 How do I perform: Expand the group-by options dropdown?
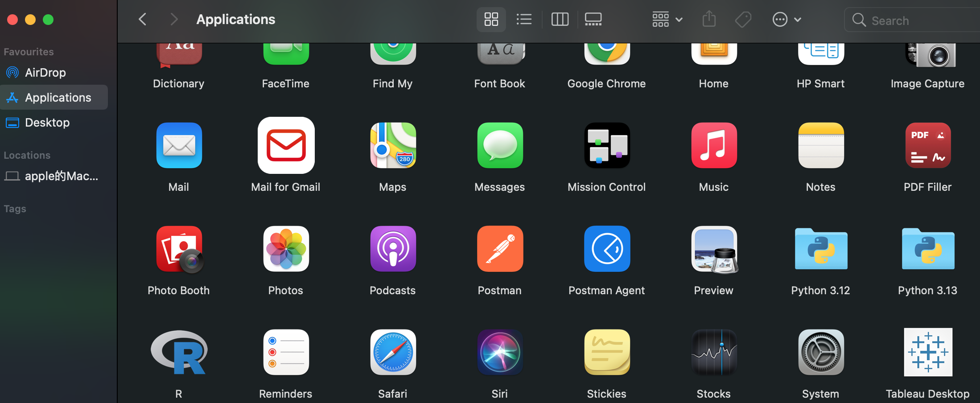[667, 19]
